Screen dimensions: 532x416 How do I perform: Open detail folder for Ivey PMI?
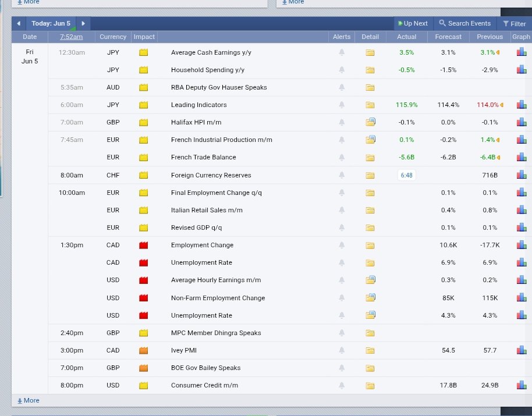tap(370, 351)
